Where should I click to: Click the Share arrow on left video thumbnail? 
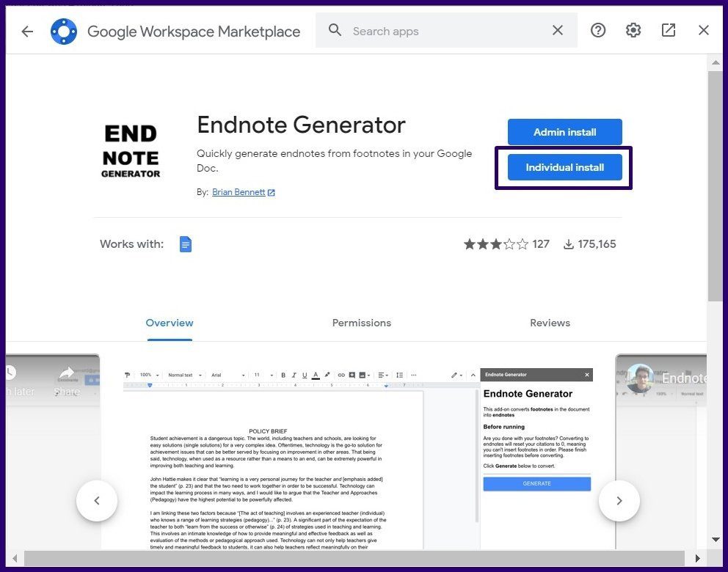tap(67, 374)
